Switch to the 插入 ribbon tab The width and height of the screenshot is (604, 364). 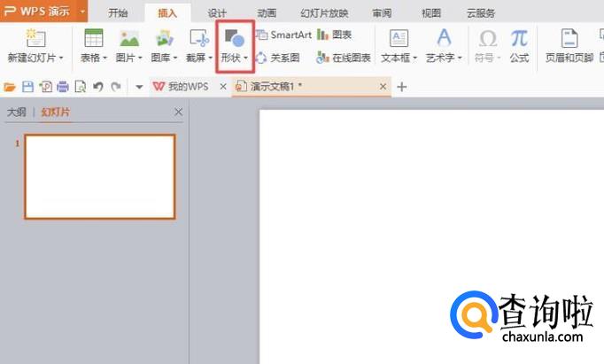pos(167,13)
